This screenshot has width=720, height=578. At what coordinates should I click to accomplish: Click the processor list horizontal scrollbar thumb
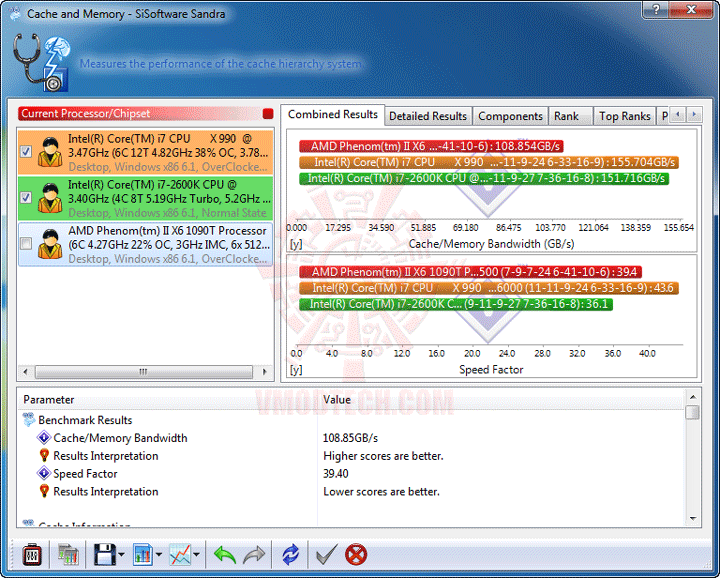tap(144, 371)
